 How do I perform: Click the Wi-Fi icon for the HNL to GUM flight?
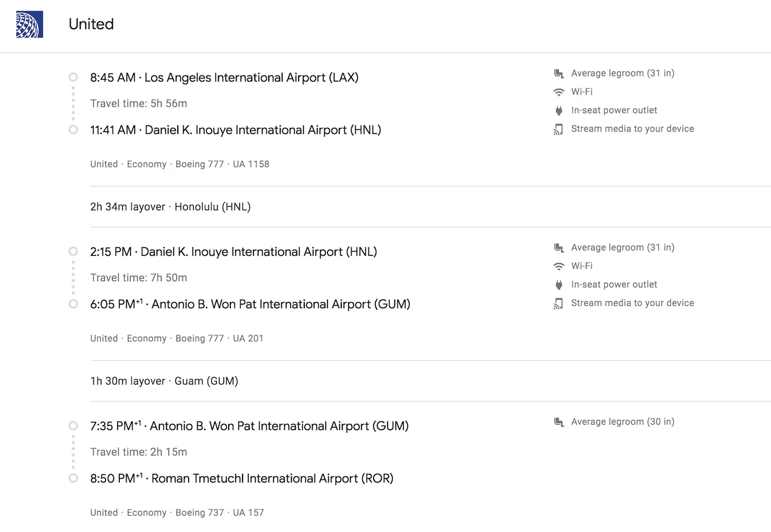(x=559, y=266)
